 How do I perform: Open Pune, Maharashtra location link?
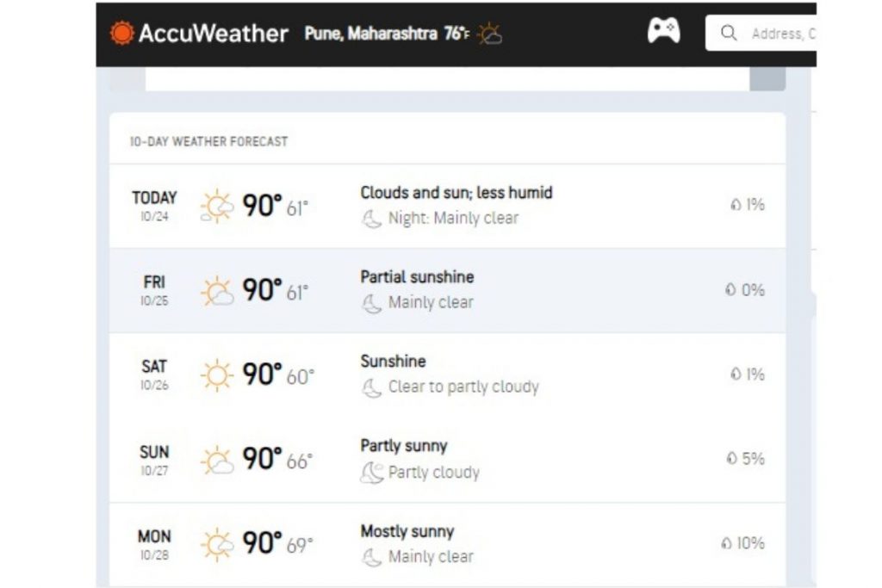point(371,34)
